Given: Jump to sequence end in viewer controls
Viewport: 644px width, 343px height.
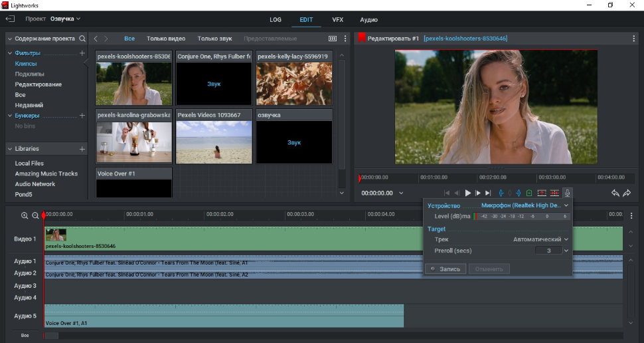Looking at the screenshot, I should tap(488, 193).
